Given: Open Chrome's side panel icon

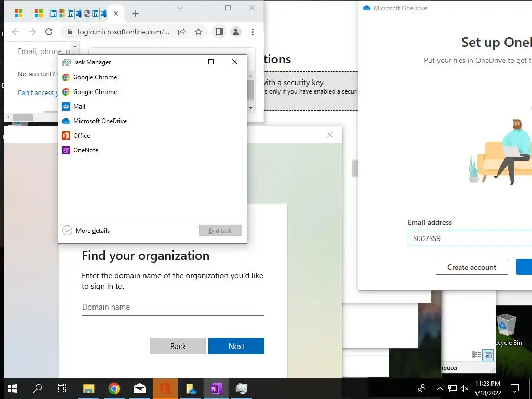Looking at the screenshot, I should tap(219, 32).
